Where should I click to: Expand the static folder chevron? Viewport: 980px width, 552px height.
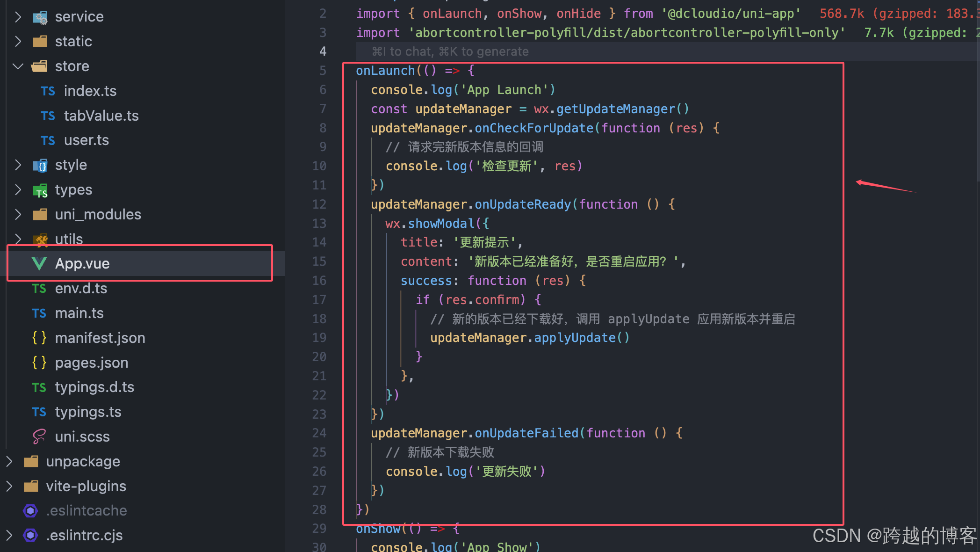(x=18, y=42)
